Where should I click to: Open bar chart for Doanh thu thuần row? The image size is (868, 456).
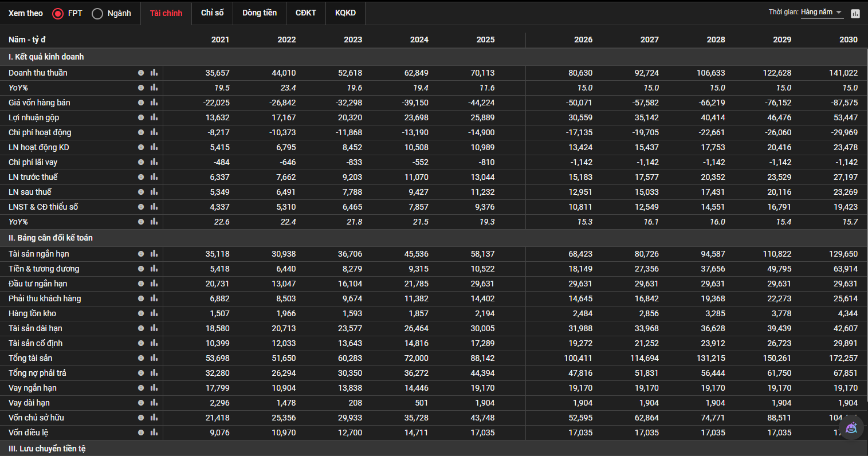coord(154,73)
